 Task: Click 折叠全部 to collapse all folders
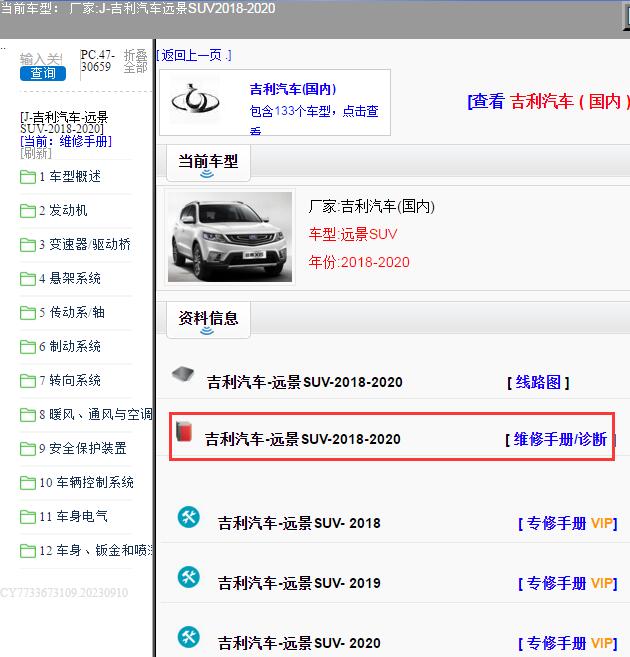[x=135, y=62]
